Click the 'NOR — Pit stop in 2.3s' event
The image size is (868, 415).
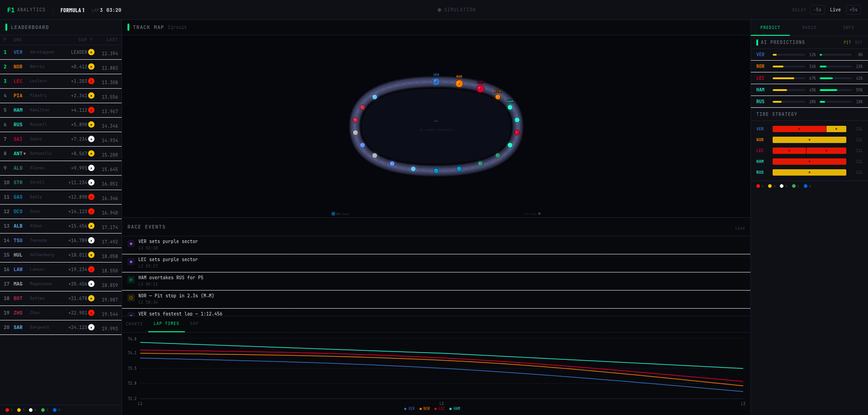pos(436,299)
